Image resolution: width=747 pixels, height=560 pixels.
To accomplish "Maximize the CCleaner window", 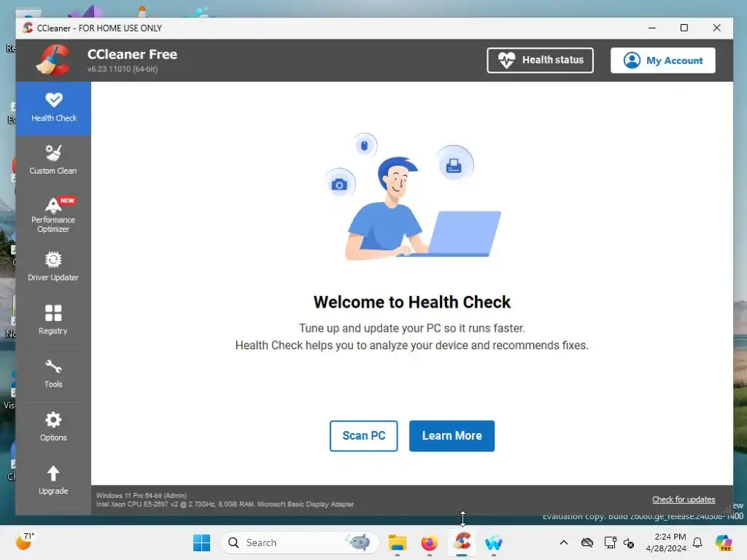I will (684, 28).
